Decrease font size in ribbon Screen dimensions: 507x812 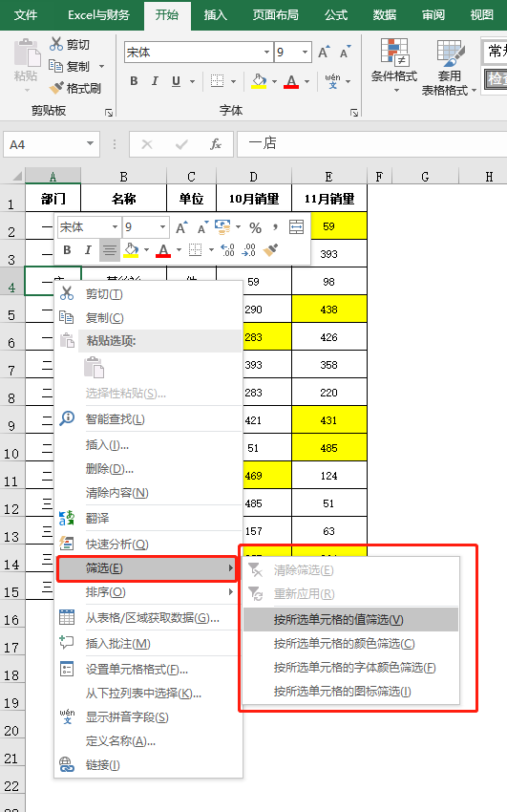click(x=345, y=52)
